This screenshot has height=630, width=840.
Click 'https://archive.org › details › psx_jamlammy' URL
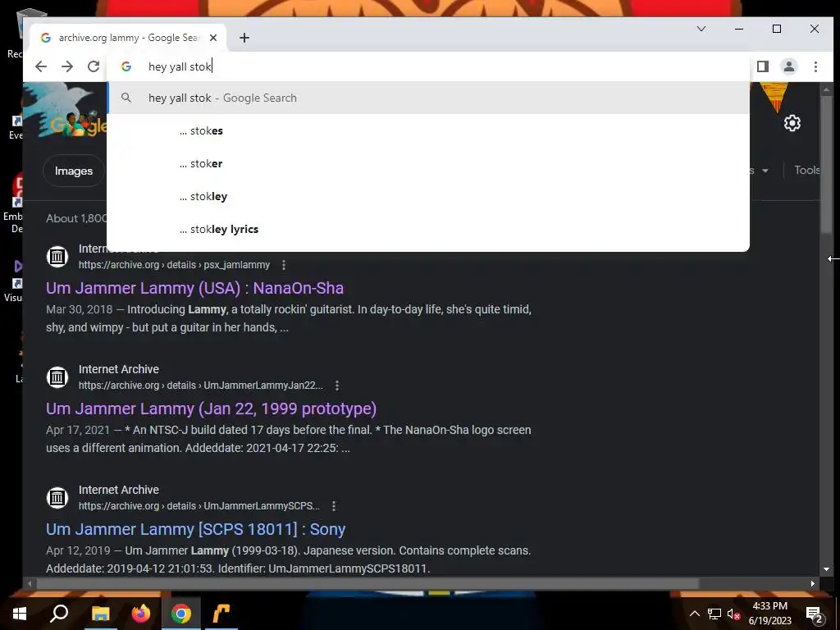click(174, 265)
